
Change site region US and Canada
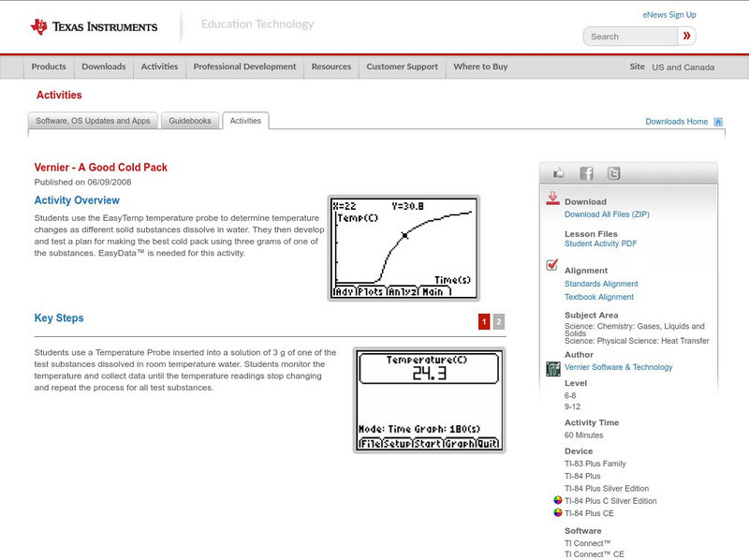click(x=683, y=67)
